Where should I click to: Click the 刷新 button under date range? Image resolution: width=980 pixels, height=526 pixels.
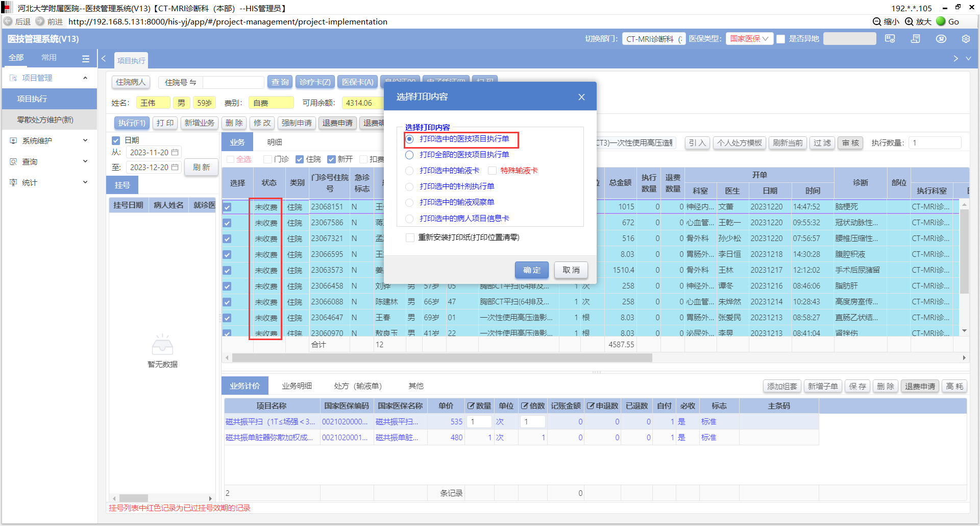201,168
